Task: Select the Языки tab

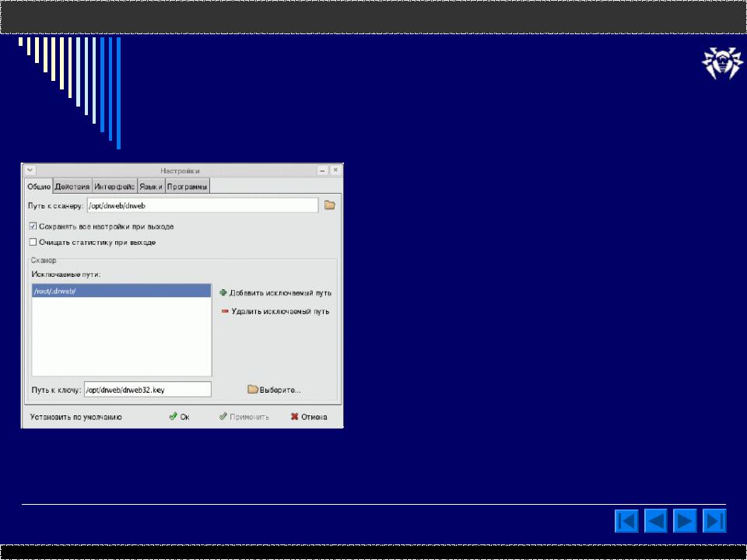Action: click(x=151, y=187)
